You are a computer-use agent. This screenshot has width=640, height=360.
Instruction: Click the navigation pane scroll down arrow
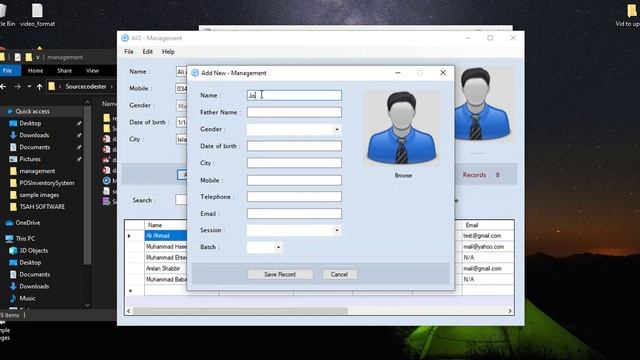pos(87,305)
